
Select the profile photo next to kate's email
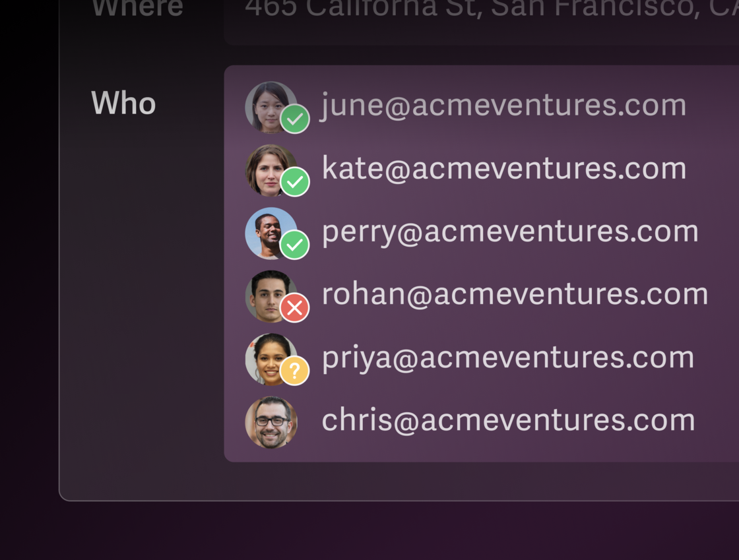pyautogui.click(x=267, y=168)
